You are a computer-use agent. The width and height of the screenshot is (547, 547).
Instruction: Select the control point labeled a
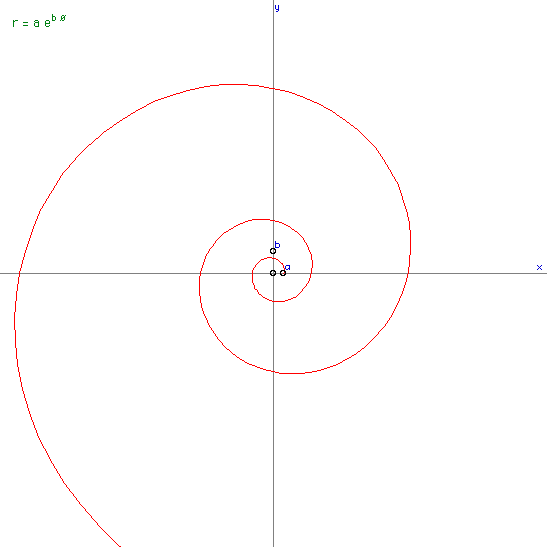(283, 273)
